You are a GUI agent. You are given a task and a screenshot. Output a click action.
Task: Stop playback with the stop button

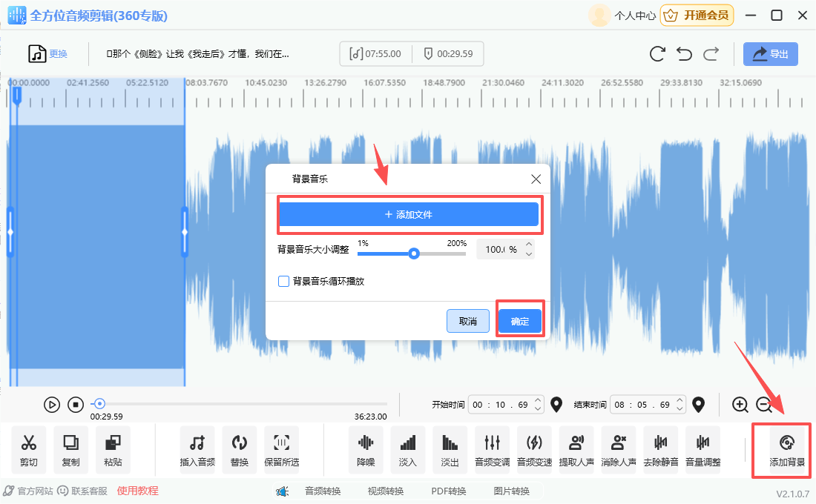[x=75, y=405]
